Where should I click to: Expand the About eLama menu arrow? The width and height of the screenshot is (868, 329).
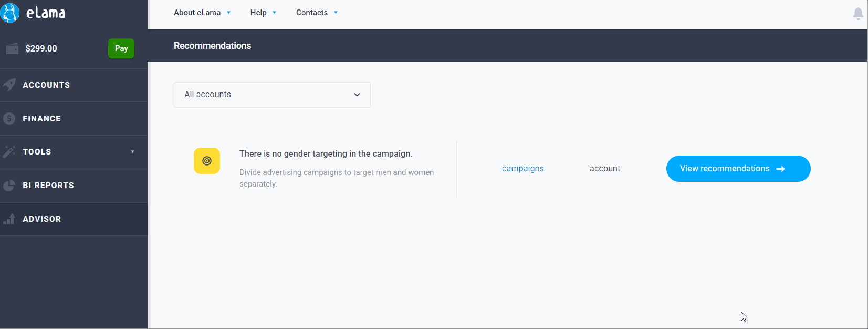[x=228, y=13]
